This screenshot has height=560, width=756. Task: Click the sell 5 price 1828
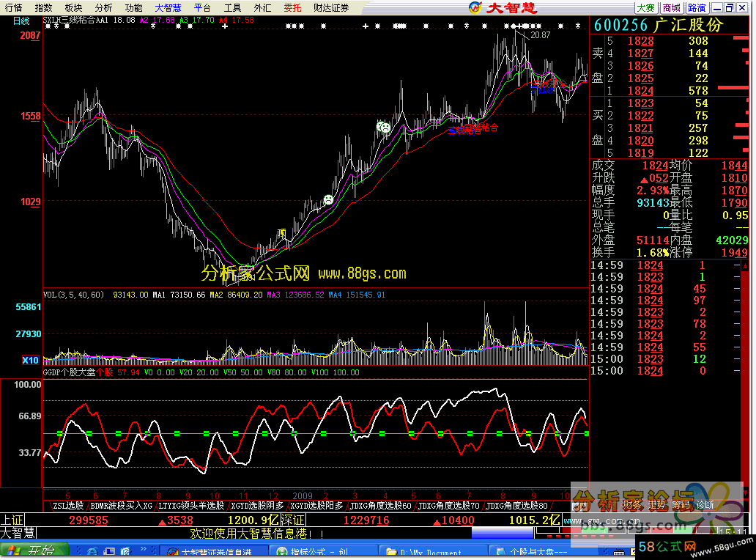point(640,41)
